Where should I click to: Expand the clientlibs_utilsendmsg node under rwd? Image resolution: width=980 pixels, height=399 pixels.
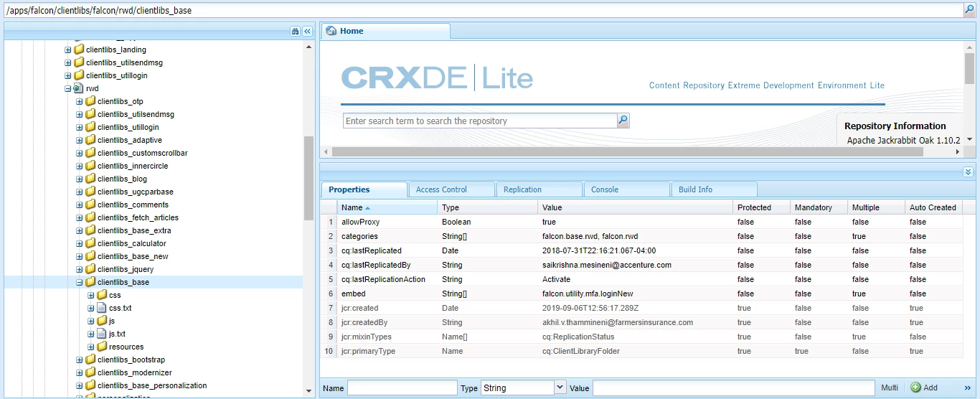(x=80, y=114)
